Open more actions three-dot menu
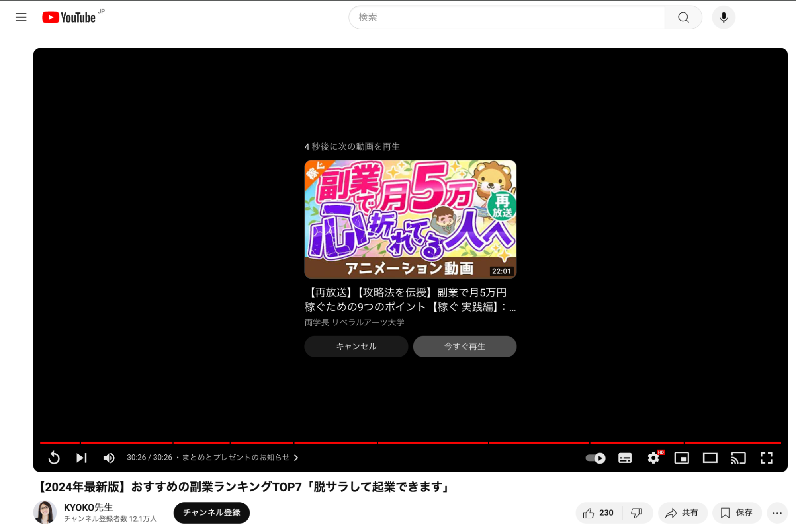This screenshot has height=532, width=796. [777, 513]
